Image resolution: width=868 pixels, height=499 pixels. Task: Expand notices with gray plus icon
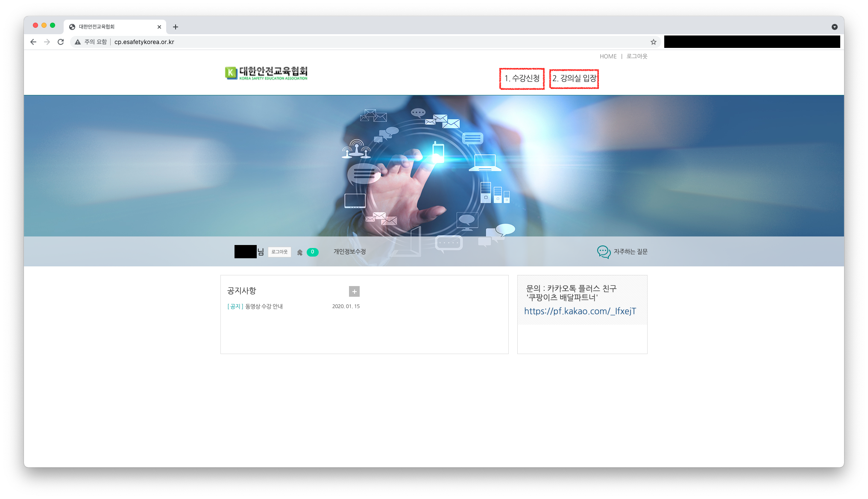tap(354, 292)
